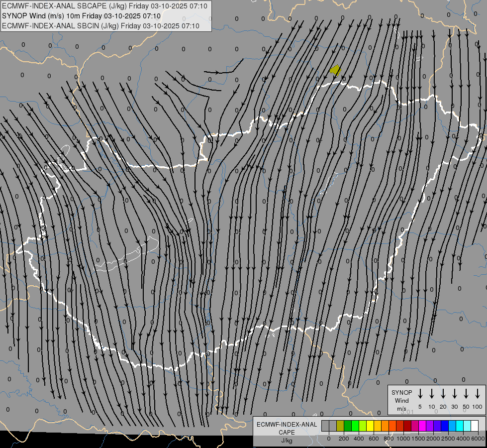487x448 pixels.
Task: Click the ECMWF-INDEX-ANAL SBCIN title line
Action: click(x=100, y=26)
